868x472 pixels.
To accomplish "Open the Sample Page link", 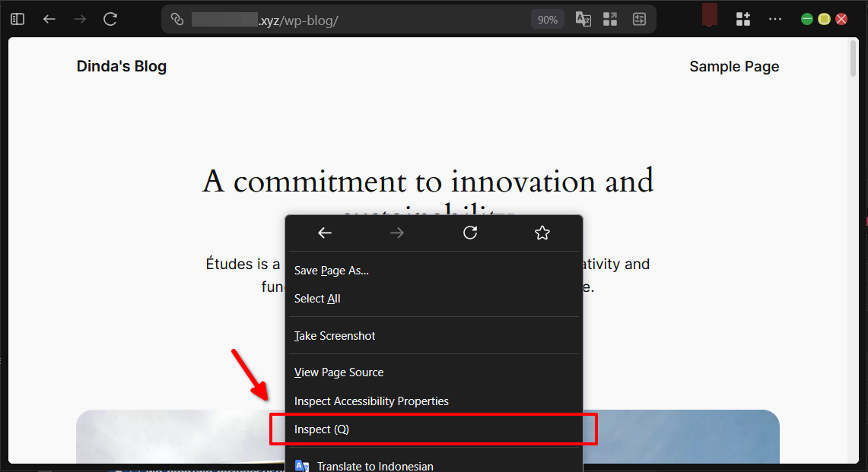I will click(x=733, y=66).
